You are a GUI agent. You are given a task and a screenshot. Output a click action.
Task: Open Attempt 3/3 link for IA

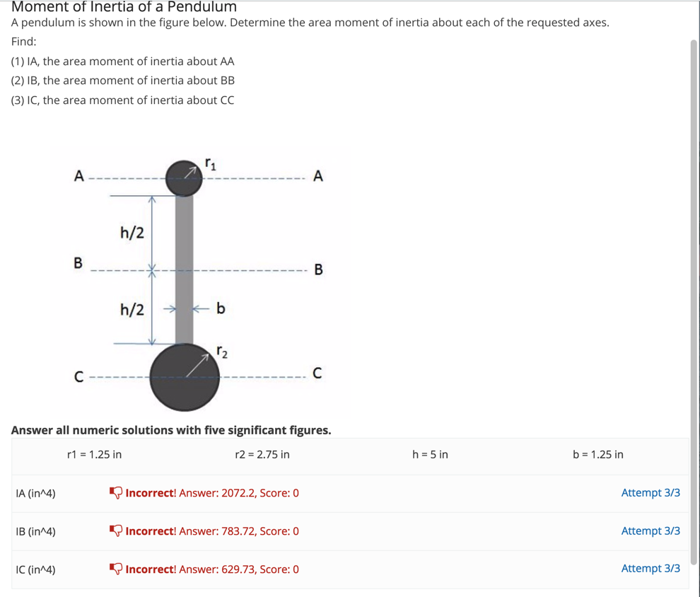coord(651,492)
